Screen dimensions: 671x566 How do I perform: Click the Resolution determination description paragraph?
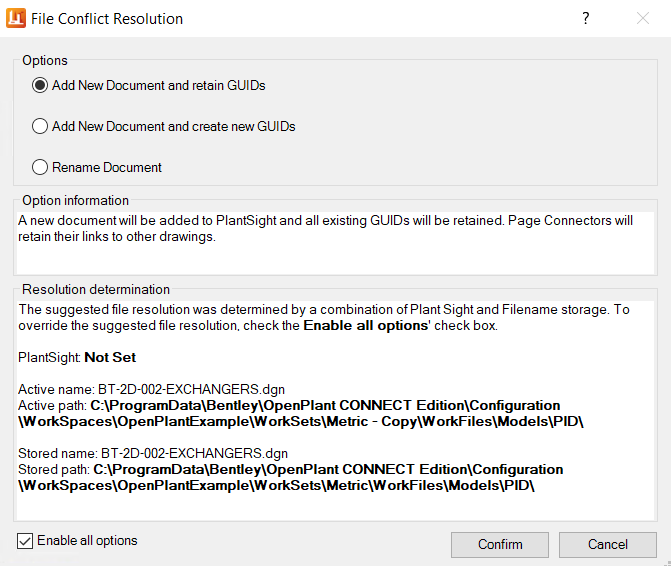(324, 317)
